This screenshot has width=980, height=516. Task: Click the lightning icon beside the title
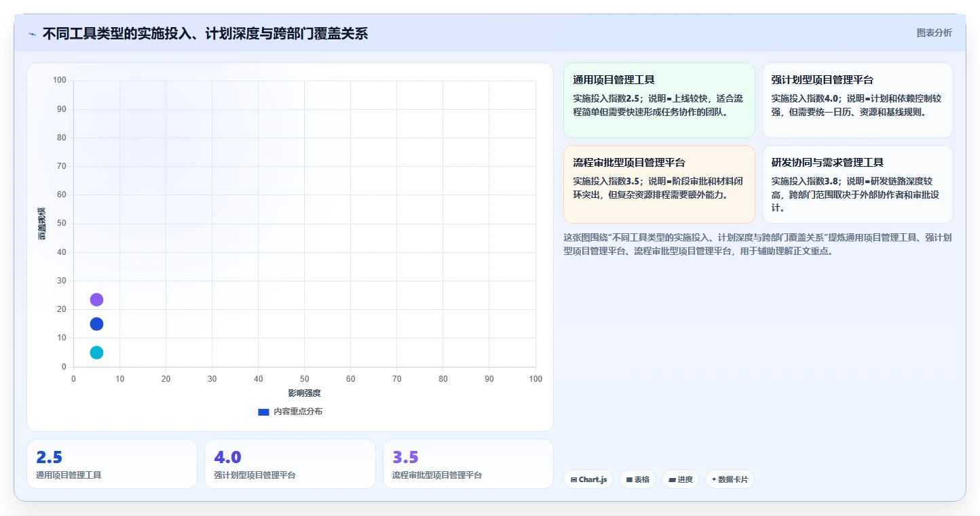pos(32,34)
